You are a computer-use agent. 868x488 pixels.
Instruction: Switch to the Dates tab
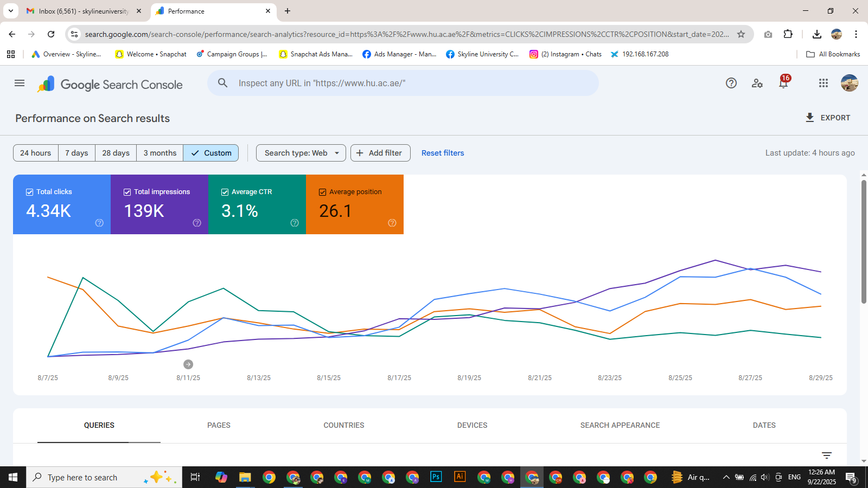pos(764,425)
